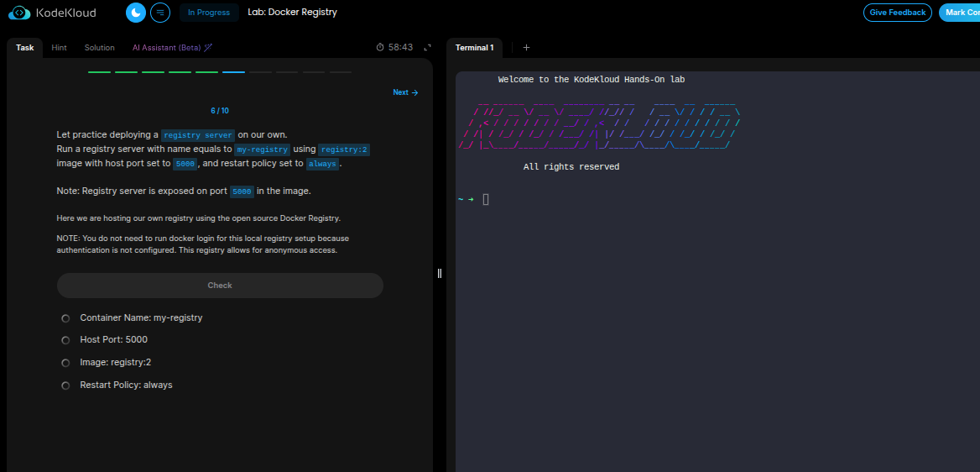Image resolution: width=980 pixels, height=472 pixels.
Task: Click Give Feedback button
Action: (898, 13)
